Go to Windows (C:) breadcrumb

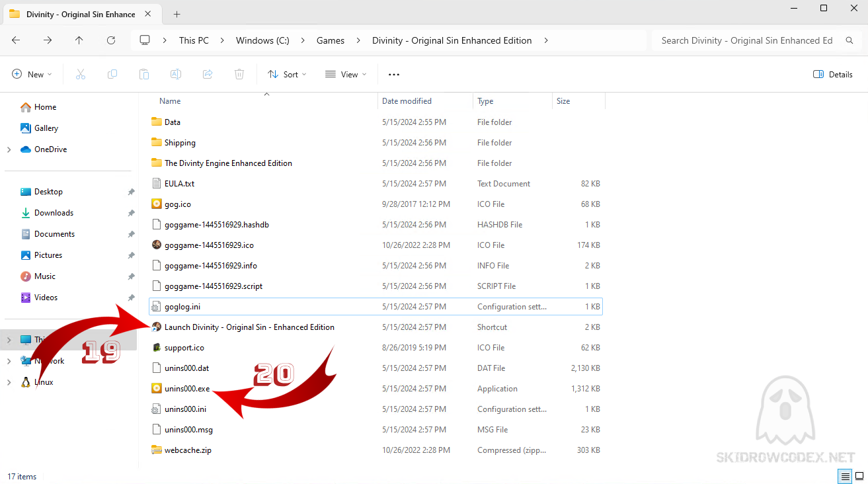[x=262, y=40]
